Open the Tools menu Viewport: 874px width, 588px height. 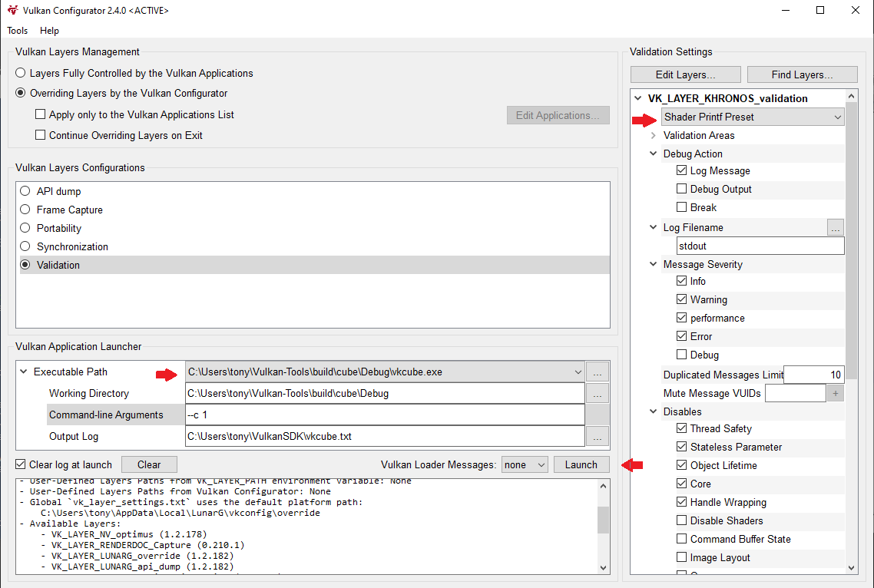click(x=17, y=31)
